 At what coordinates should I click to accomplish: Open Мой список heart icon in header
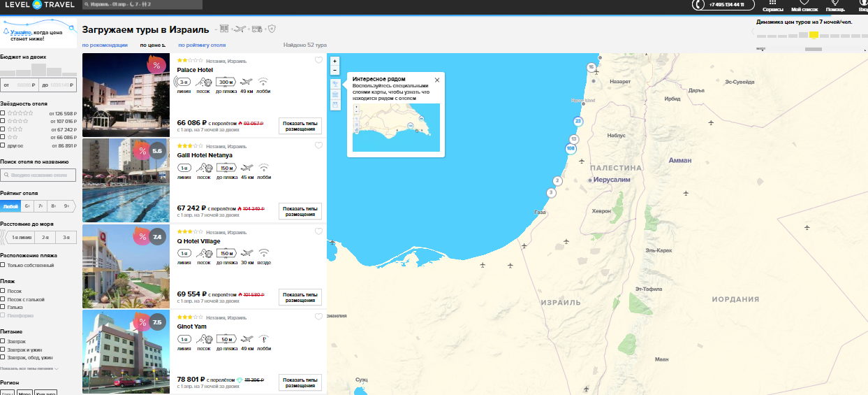click(804, 5)
